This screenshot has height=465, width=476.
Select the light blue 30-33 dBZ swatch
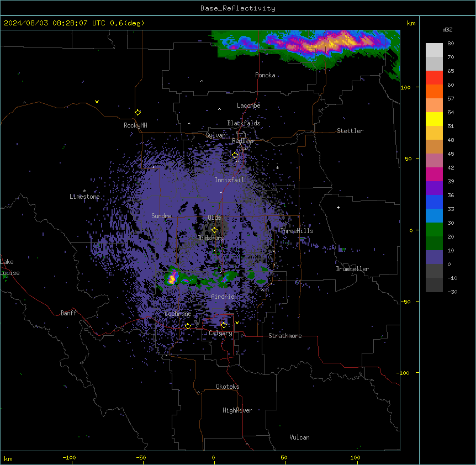[x=434, y=216]
